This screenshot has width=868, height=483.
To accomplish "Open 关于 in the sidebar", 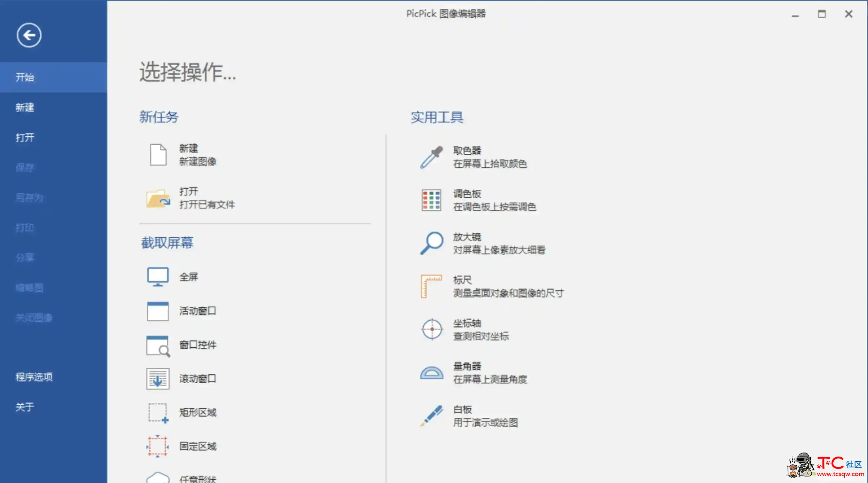I will tap(54, 407).
